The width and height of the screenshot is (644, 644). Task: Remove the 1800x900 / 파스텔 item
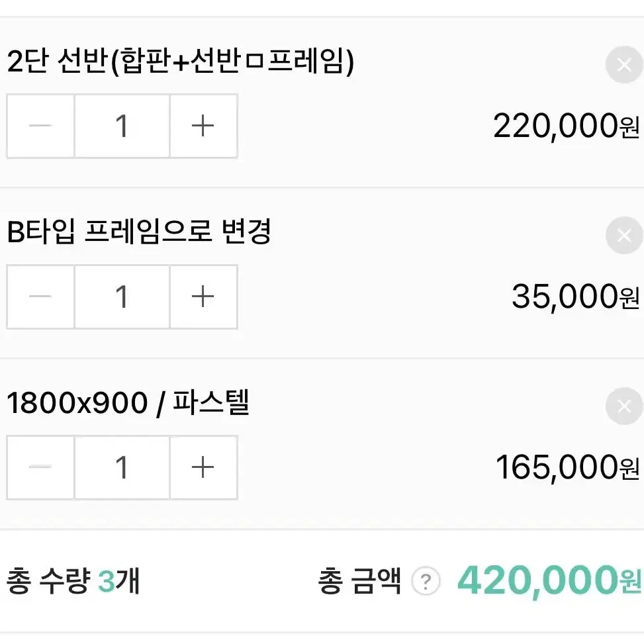pos(624,406)
